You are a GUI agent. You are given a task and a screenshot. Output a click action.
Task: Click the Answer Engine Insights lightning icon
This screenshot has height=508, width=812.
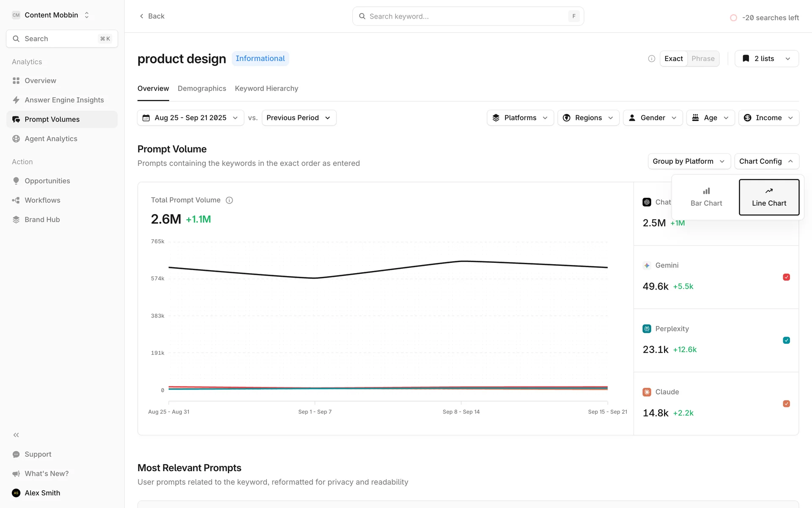point(16,100)
